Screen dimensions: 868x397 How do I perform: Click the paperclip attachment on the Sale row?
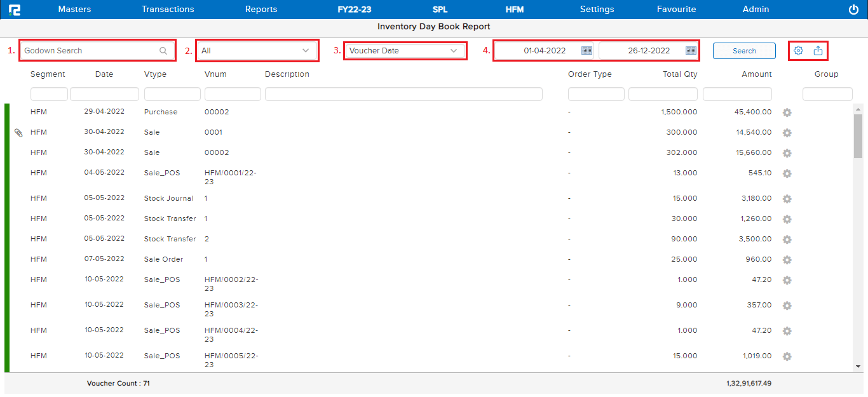coord(18,133)
